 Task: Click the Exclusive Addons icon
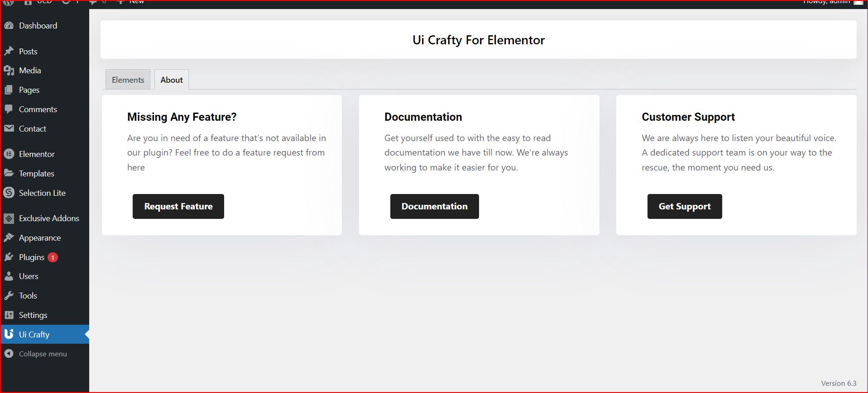coord(9,218)
